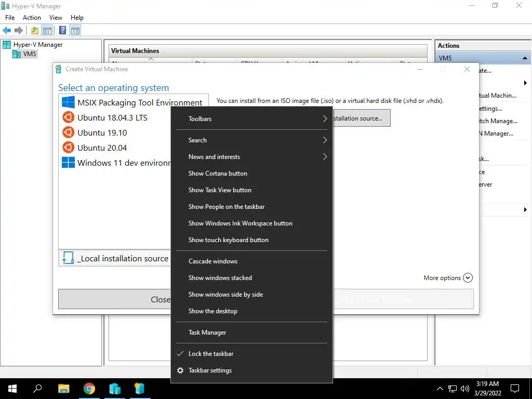
Task: Uncheck Lock the taskbar option
Action: pos(251,353)
